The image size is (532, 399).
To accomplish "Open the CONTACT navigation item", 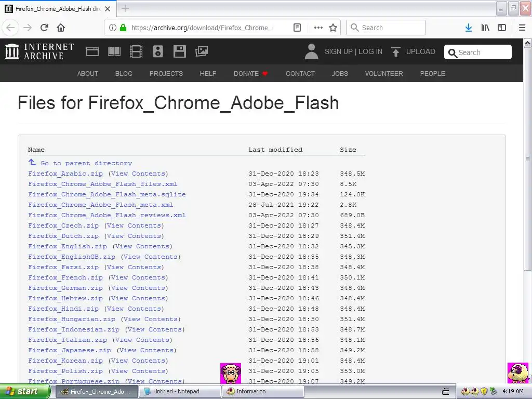I will (x=300, y=74).
